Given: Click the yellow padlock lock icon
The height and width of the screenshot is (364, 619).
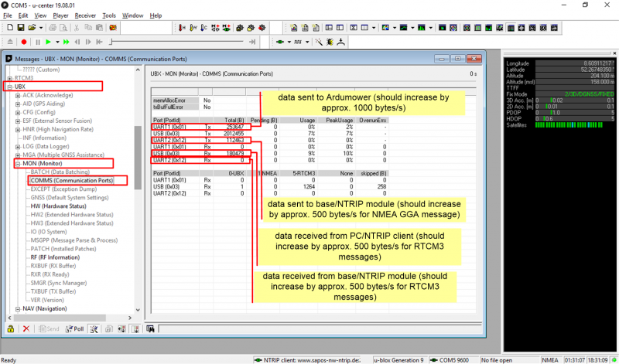Looking at the screenshot, I should click(11, 329).
